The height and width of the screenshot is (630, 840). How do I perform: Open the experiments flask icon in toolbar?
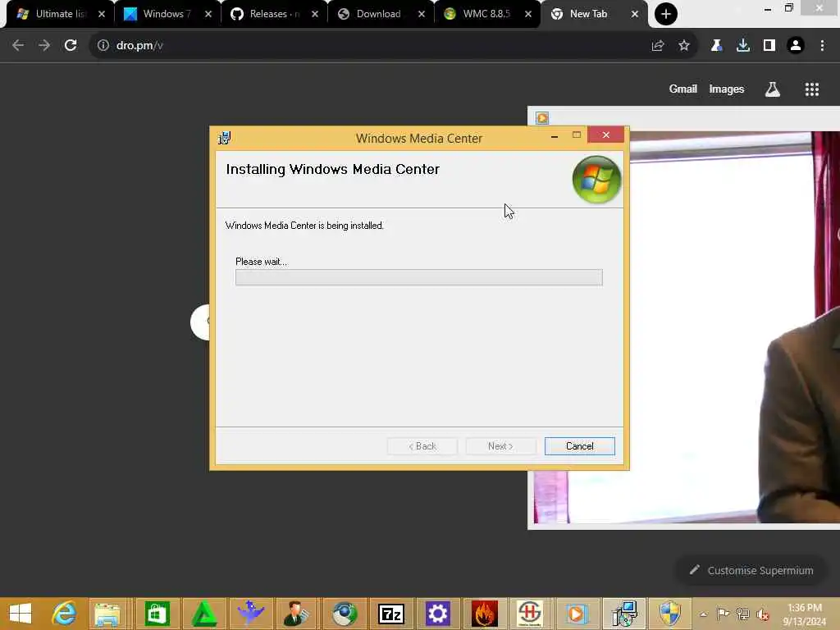716,46
